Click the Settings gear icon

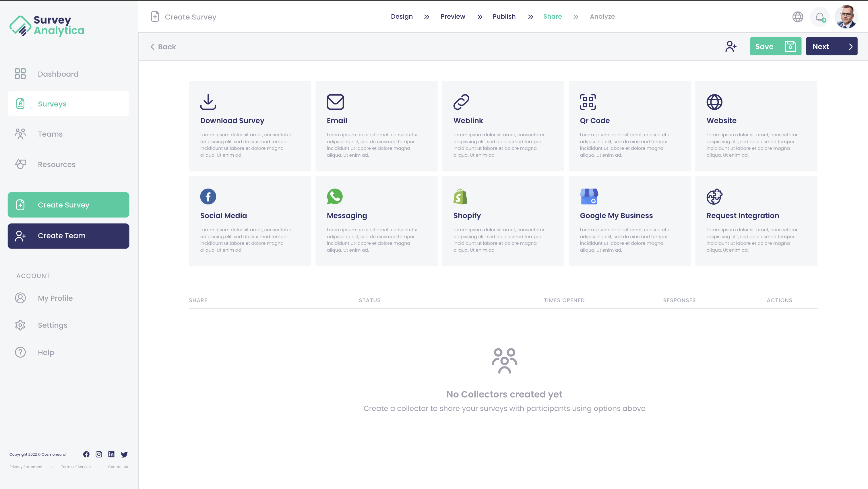(20, 325)
